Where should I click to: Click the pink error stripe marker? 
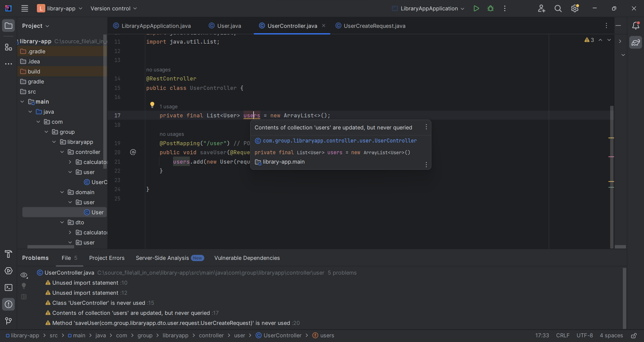[611, 157]
